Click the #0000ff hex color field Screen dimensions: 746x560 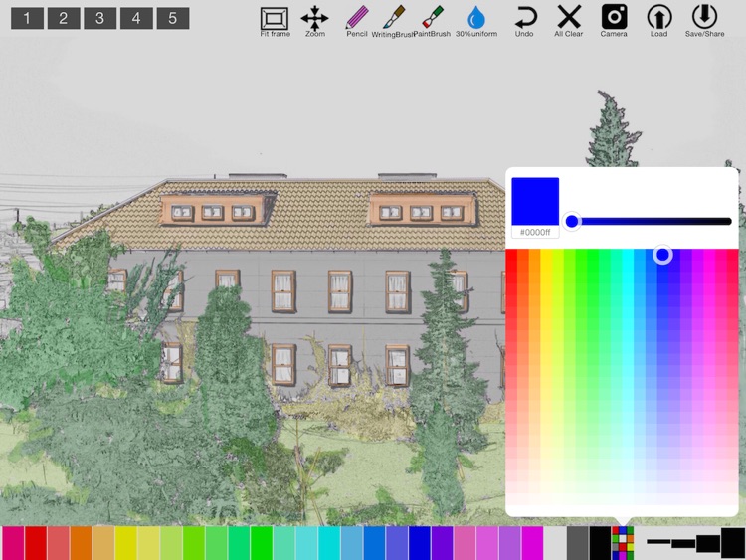[x=535, y=232]
